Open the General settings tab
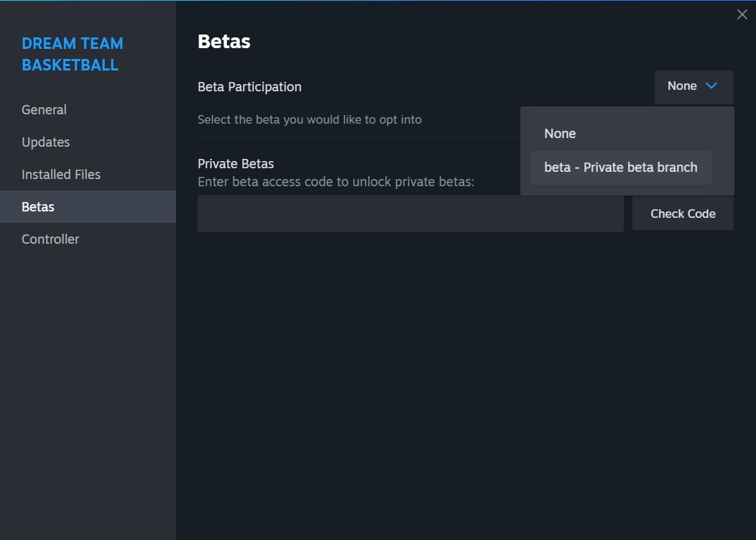Screen dimensions: 756x540 point(88,109)
